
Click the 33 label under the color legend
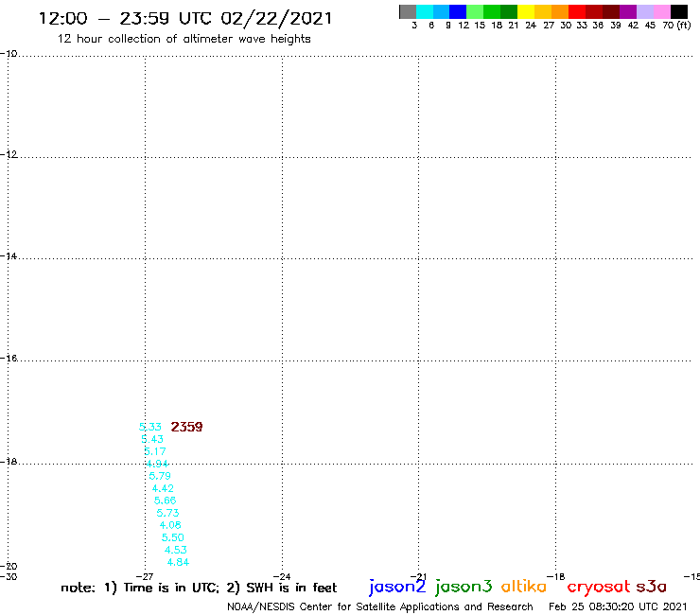click(581, 26)
